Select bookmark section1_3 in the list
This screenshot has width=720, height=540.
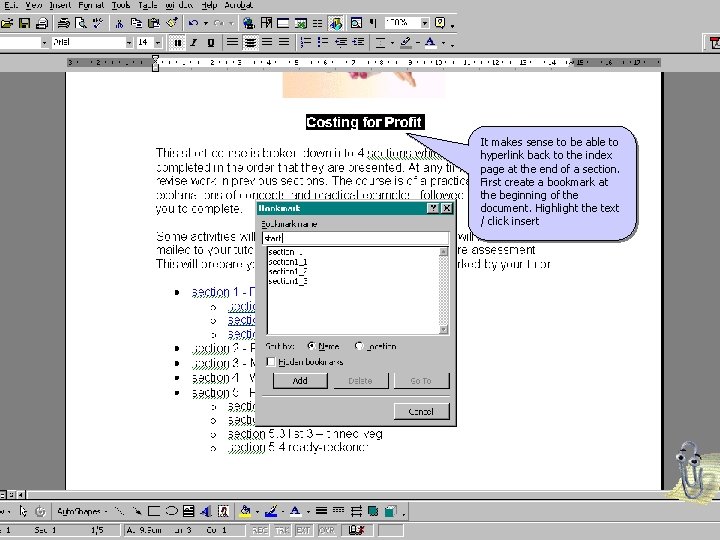[288, 281]
